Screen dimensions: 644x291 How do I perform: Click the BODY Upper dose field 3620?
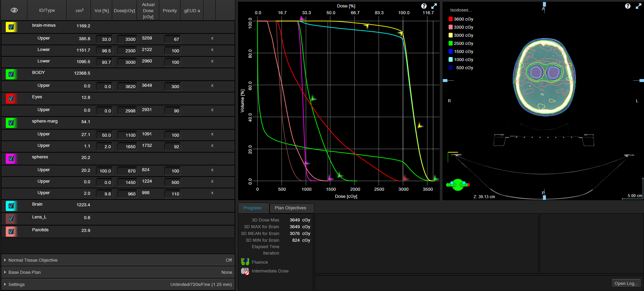127,86
